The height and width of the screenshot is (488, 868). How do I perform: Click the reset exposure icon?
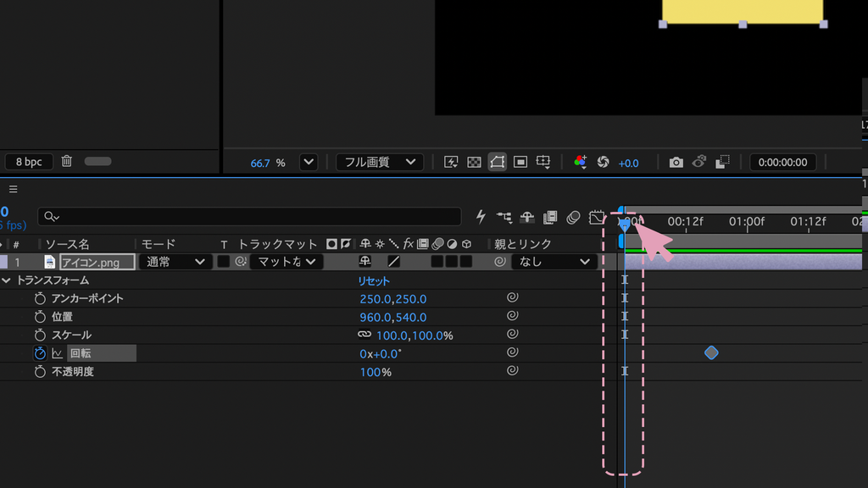click(x=603, y=162)
